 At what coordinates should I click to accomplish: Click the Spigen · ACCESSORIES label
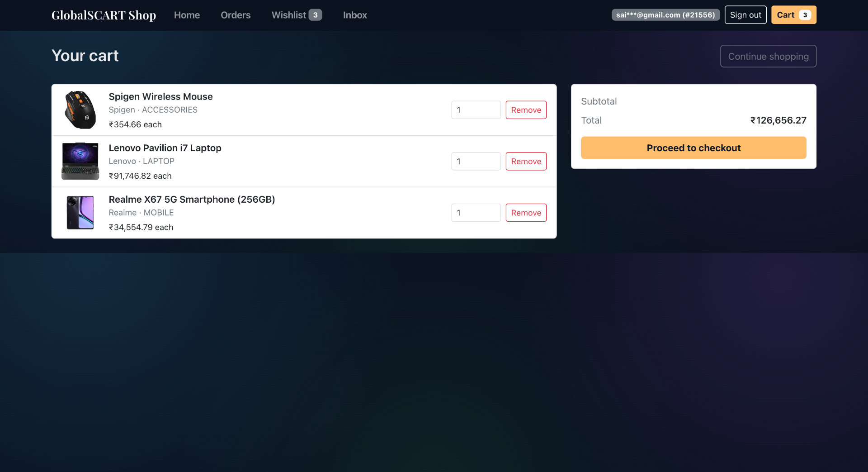(153, 110)
